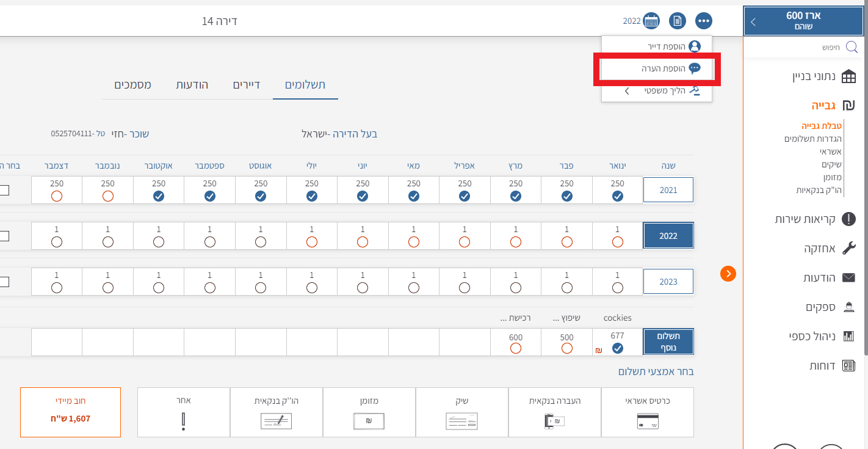Collapse the ארז 600 building header
868x449 pixels.
(x=753, y=21)
